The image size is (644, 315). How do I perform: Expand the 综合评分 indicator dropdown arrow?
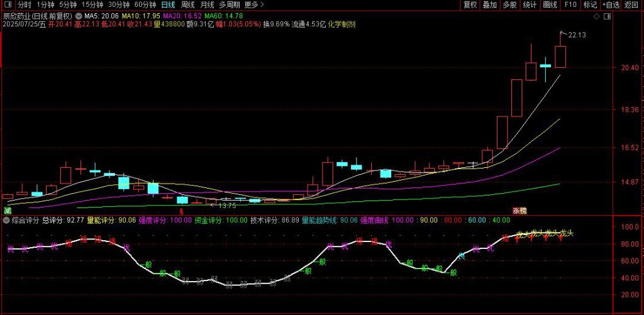pyautogui.click(x=6, y=221)
